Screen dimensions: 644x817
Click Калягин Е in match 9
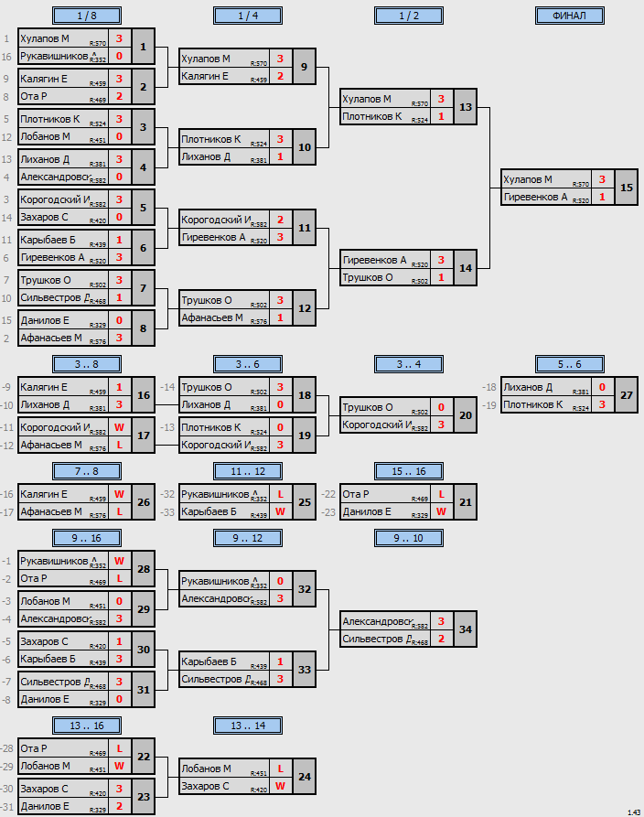[x=205, y=76]
